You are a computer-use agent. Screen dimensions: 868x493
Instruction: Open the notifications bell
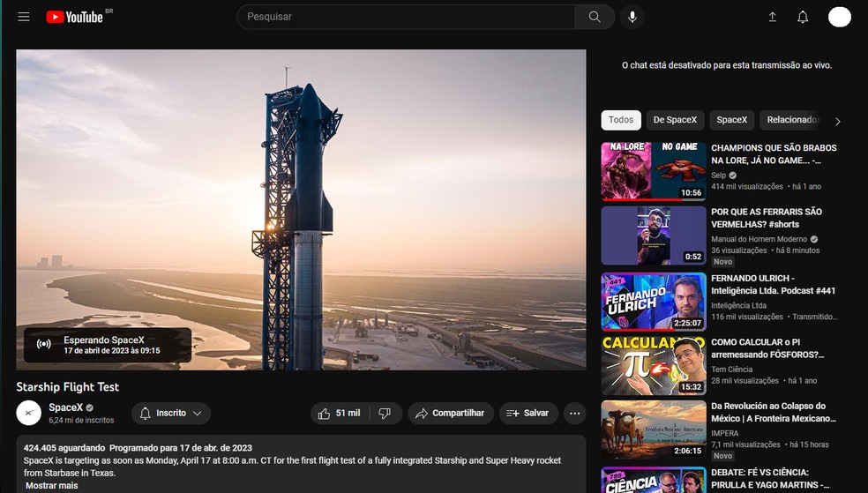click(803, 17)
